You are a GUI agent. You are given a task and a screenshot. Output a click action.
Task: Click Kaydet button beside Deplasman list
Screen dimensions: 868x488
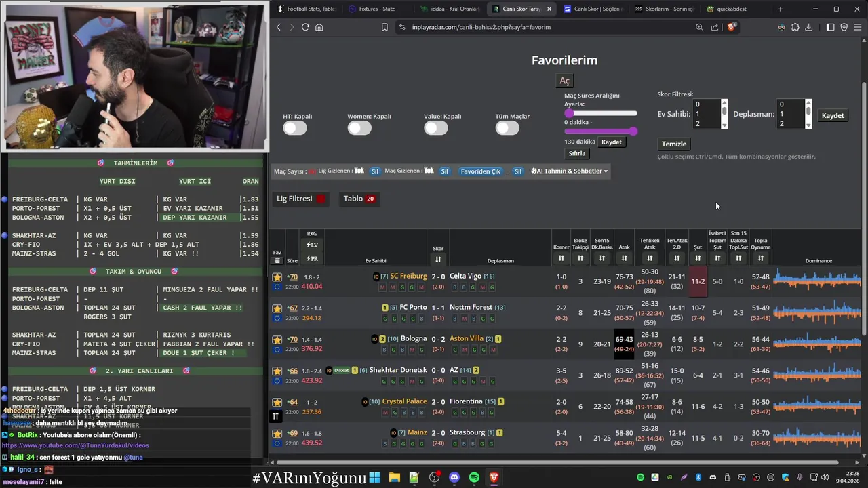point(833,115)
